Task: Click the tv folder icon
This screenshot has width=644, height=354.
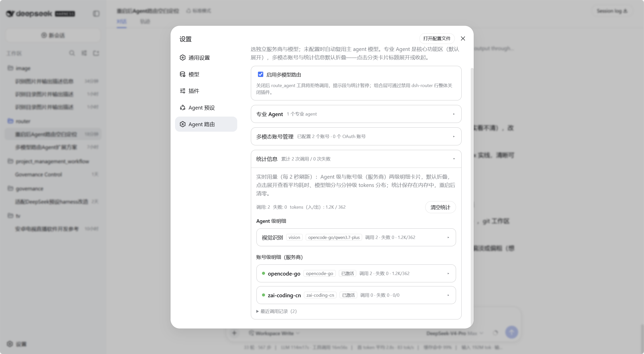Action: 10,216
